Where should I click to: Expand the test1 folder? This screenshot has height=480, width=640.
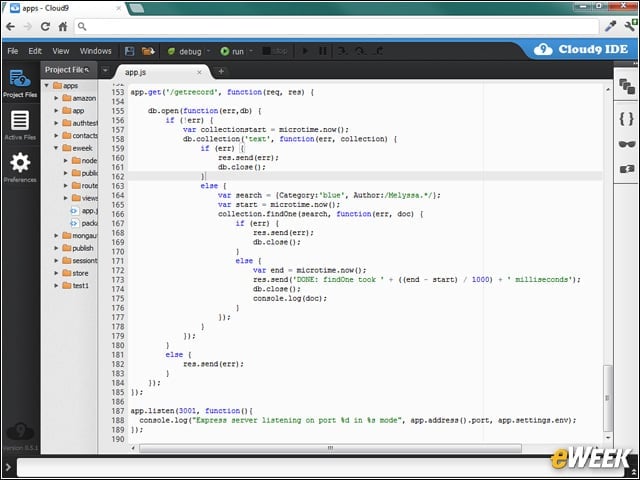[56, 285]
